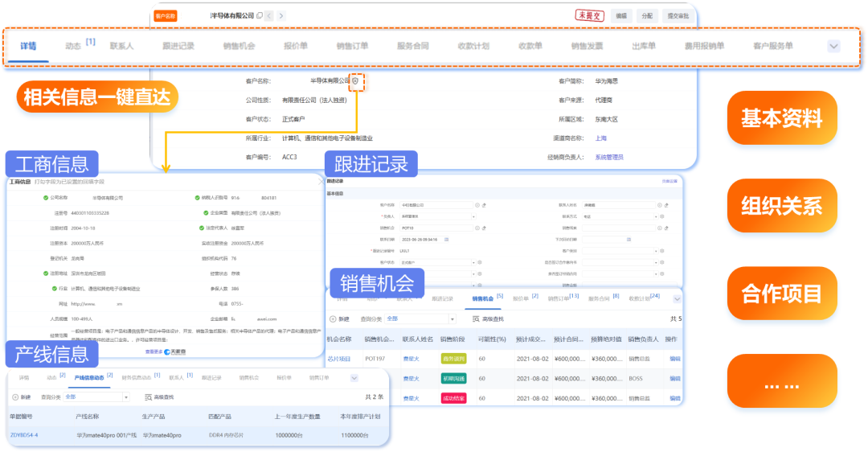Viewport: 868px width, 452px height.
Task: Open the 联系方式 dropdown in 跟进记录
Action: click(620, 216)
